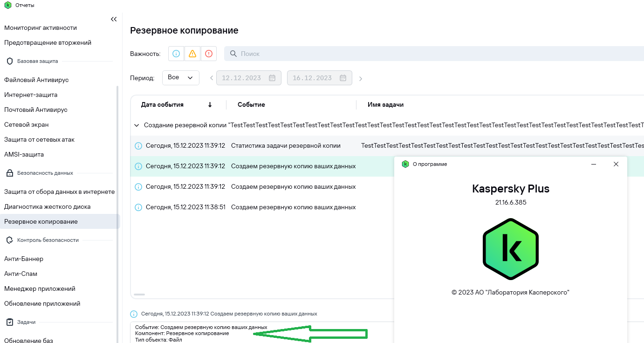Image resolution: width=644 pixels, height=343 pixels.
Task: Click the table horizontal scrollbar thumb
Action: click(x=139, y=295)
